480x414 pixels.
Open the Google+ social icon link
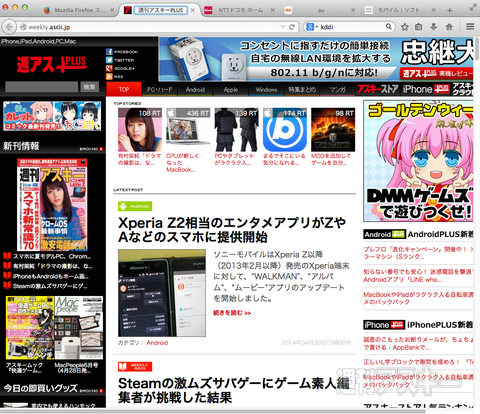120,68
